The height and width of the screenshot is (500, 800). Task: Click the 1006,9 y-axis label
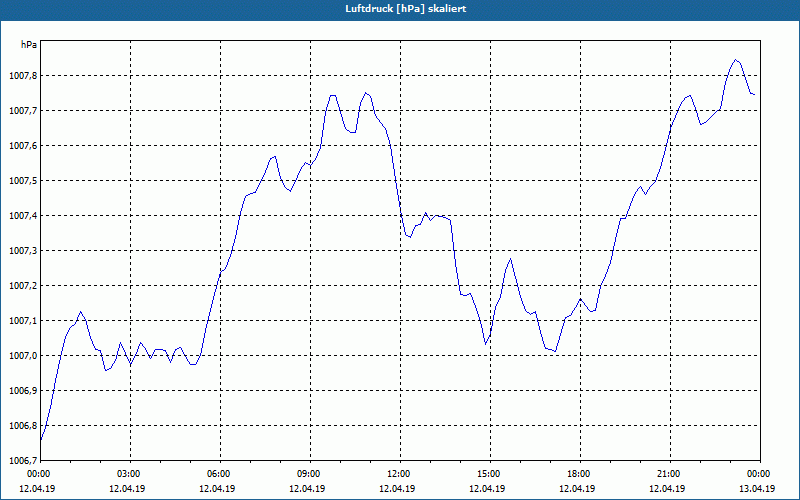22,391
